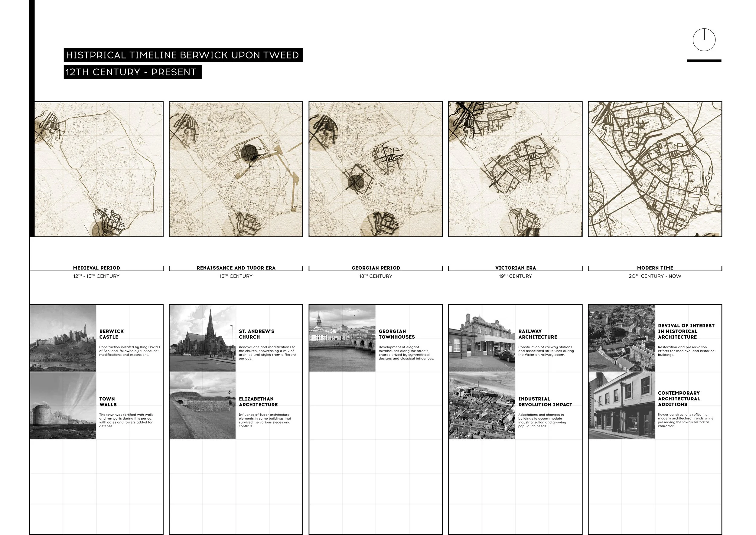Click the Elizabethan Architecture ramparts photo
756x535 pixels.
[203, 406]
